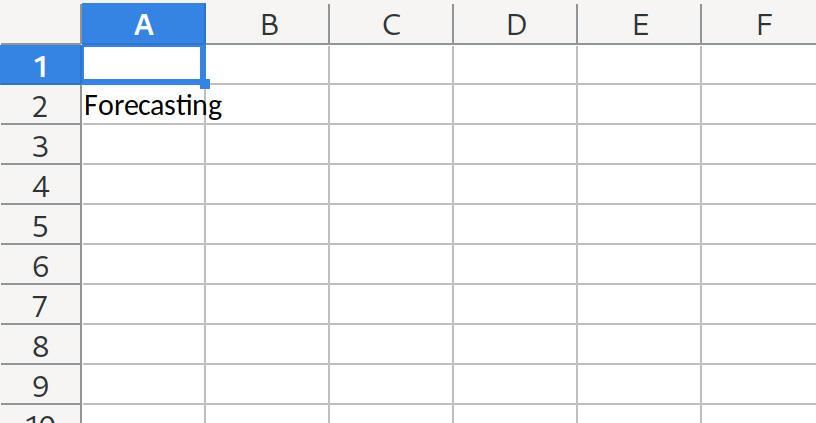Select row 5 header
The height and width of the screenshot is (423, 816).
40,225
